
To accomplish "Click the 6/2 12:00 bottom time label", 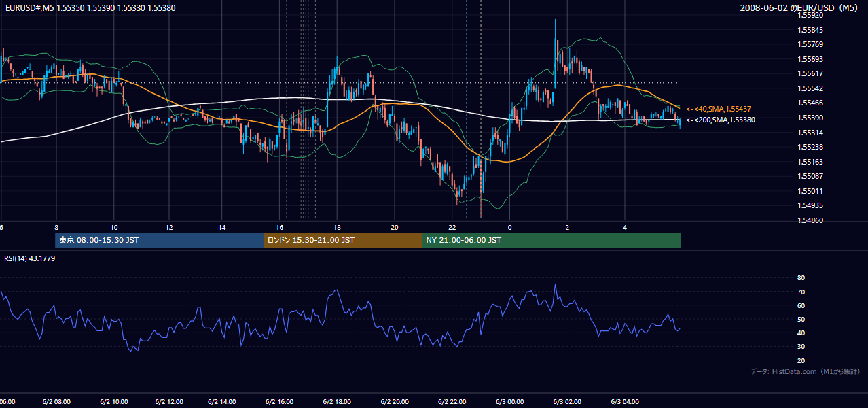I will pos(170,402).
